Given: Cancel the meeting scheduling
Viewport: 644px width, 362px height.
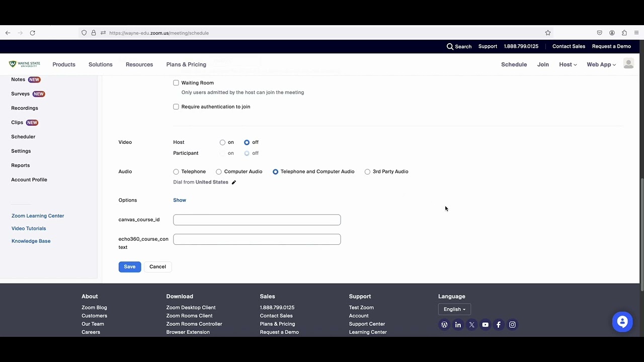Looking at the screenshot, I should (x=157, y=266).
